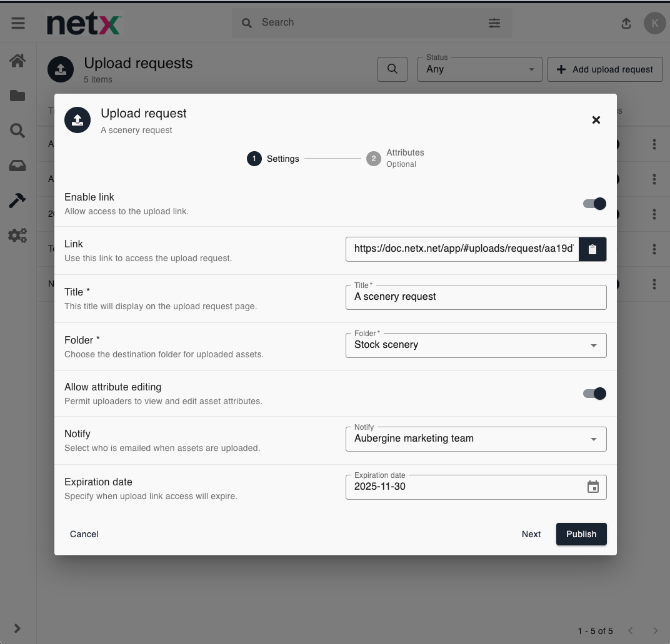Copy the upload link to clipboard
The height and width of the screenshot is (644, 670).
point(592,249)
